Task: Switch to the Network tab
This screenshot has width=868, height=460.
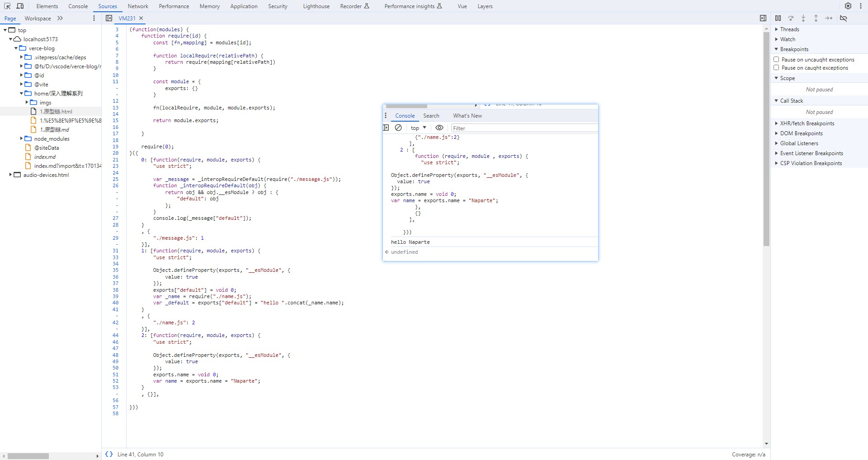Action: coord(138,6)
